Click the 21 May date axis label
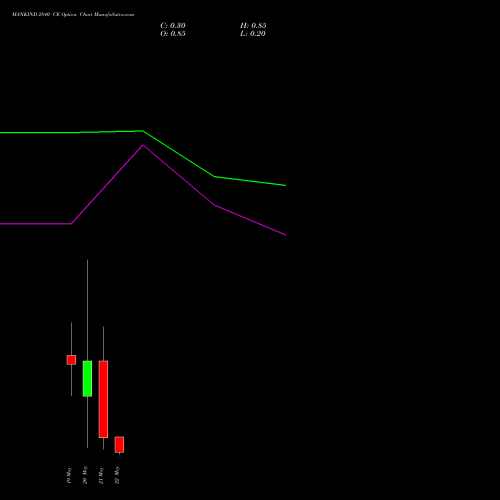Screen dimensions: 500x500 click(101, 475)
